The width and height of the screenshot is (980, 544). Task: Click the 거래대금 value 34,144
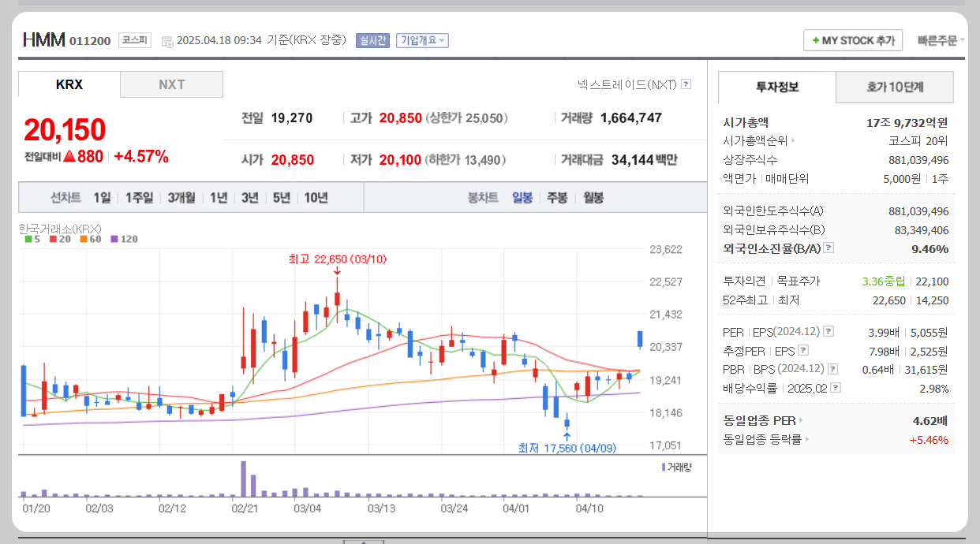point(632,160)
